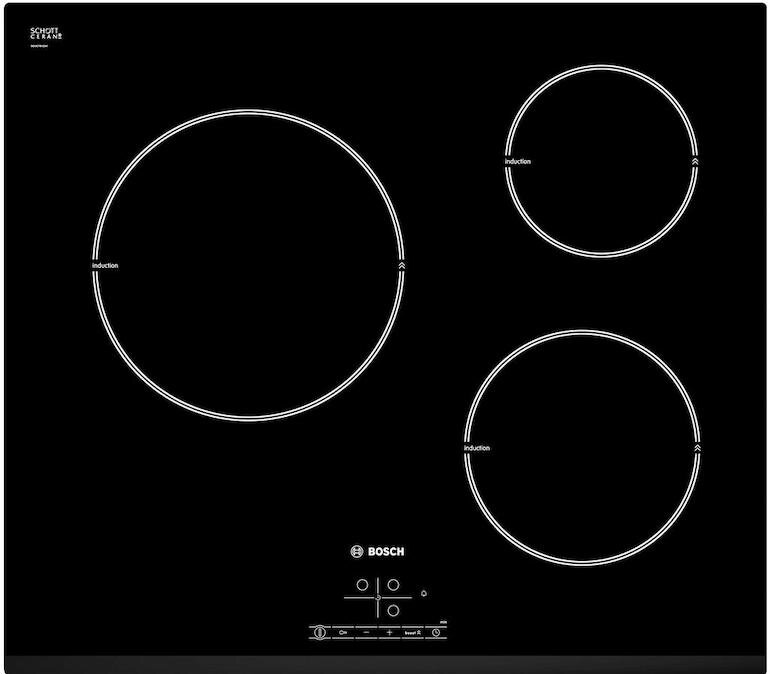Click the induction label on large left zone
The image size is (770, 674).
click(105, 265)
